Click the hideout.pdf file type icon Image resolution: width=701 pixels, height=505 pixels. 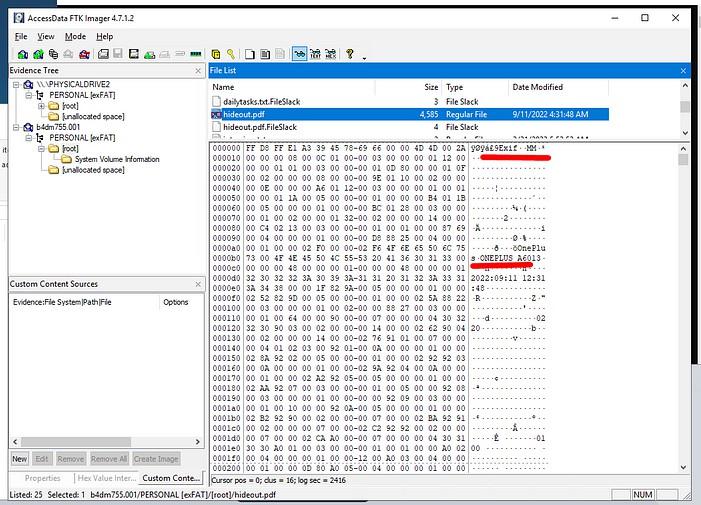(216, 114)
